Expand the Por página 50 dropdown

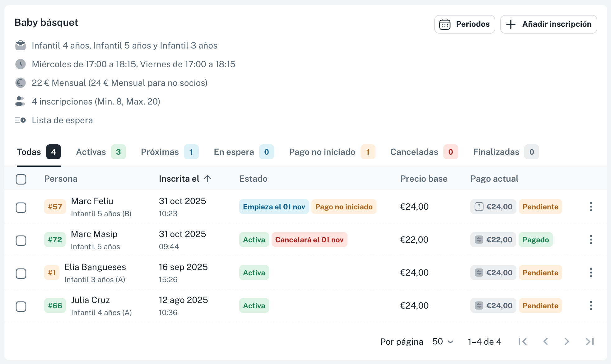(x=443, y=342)
